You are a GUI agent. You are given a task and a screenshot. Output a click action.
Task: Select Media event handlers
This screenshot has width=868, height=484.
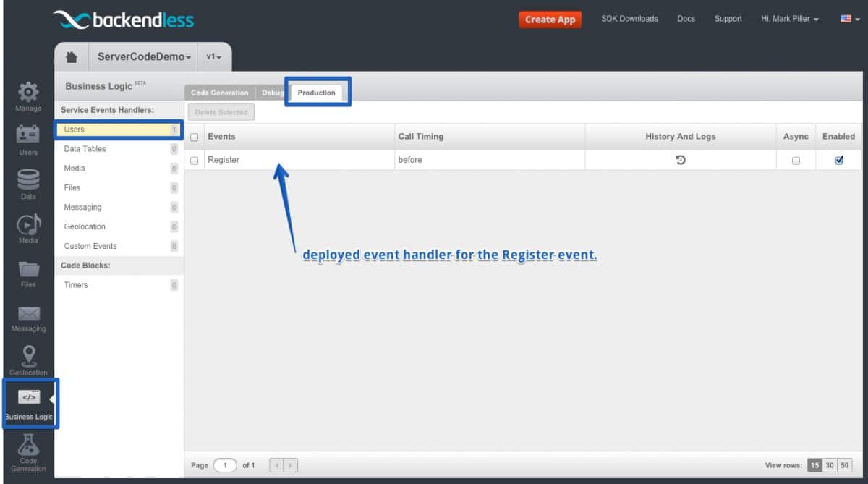[118, 169]
